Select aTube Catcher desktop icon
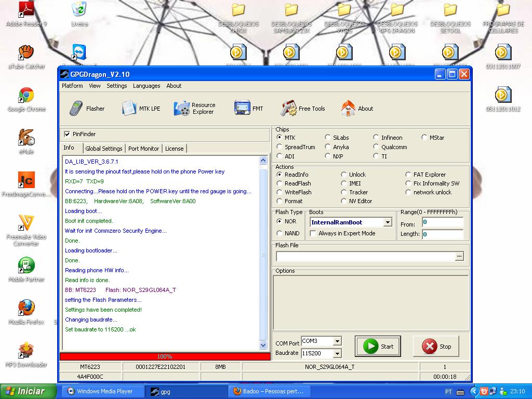Screen dimensions: 532x399 [x=26, y=57]
